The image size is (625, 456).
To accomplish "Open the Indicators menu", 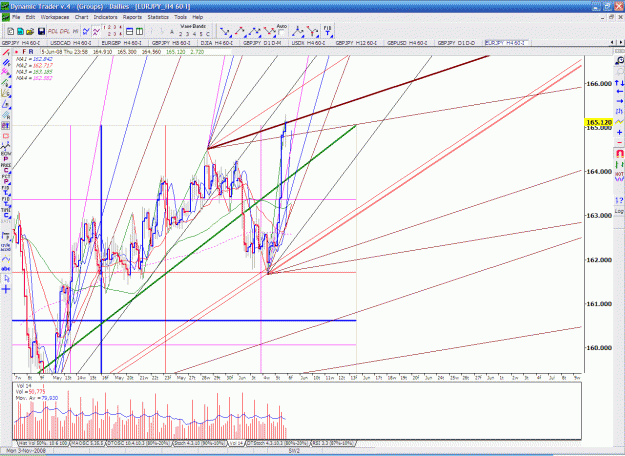I will (x=105, y=17).
